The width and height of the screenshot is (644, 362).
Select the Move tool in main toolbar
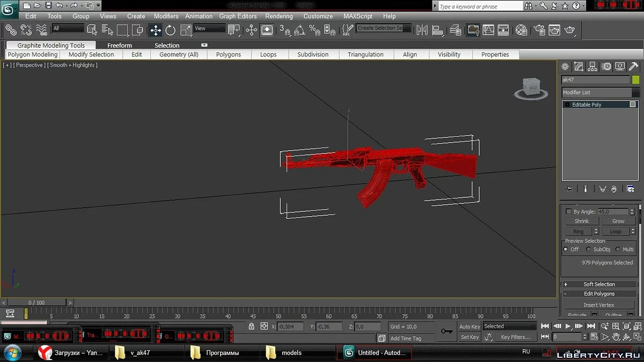pos(156,30)
